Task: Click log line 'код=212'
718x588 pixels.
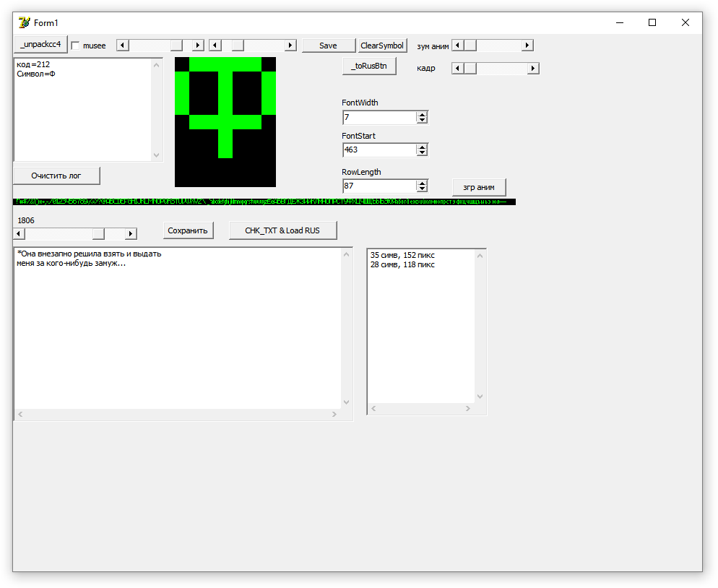Action: point(33,64)
